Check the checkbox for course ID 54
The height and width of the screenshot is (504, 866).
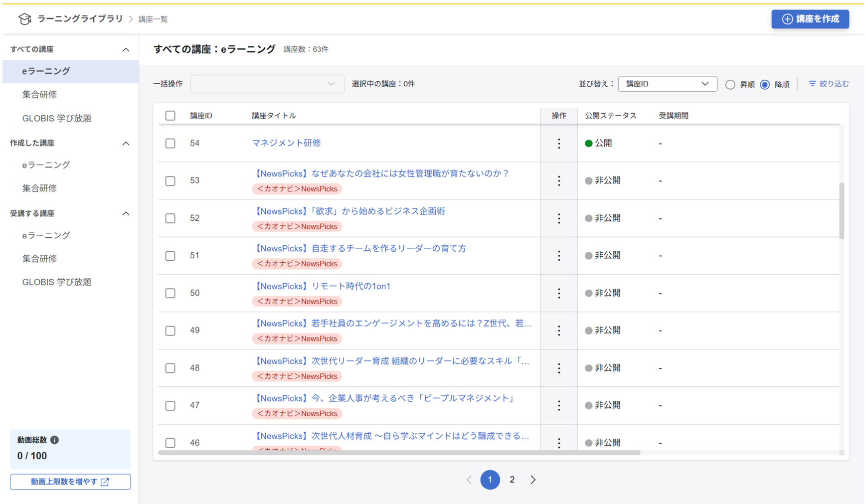[170, 144]
